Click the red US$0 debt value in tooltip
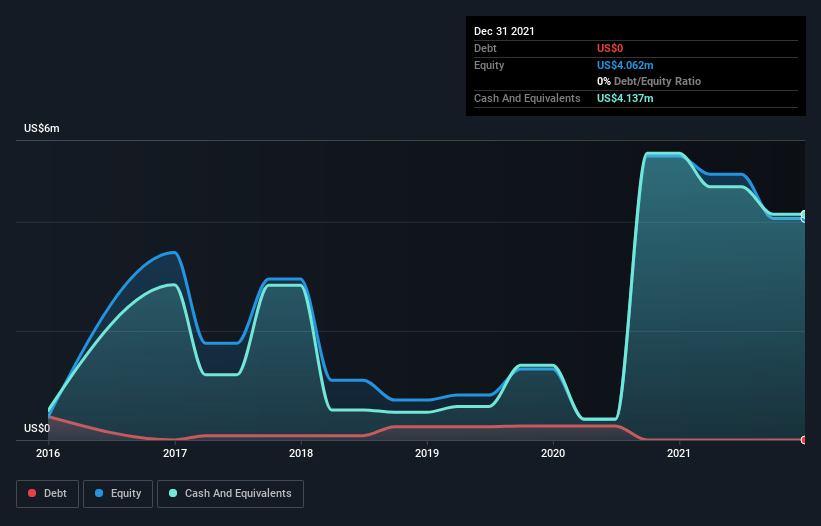Viewport: 821px width, 526px height. tap(610, 48)
